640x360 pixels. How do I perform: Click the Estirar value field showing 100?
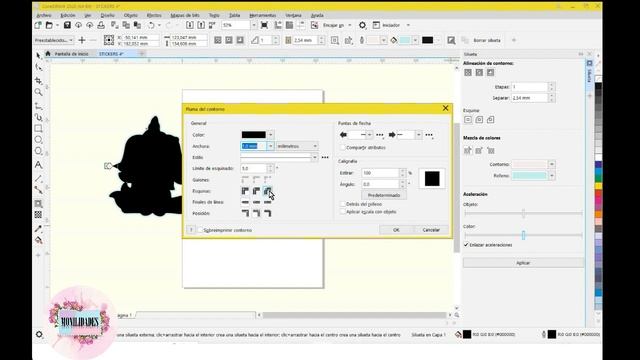tap(380, 173)
